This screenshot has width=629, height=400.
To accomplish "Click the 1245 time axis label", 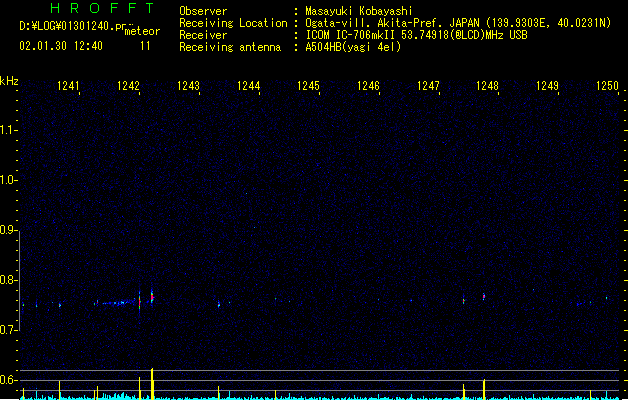I will [x=308, y=86].
